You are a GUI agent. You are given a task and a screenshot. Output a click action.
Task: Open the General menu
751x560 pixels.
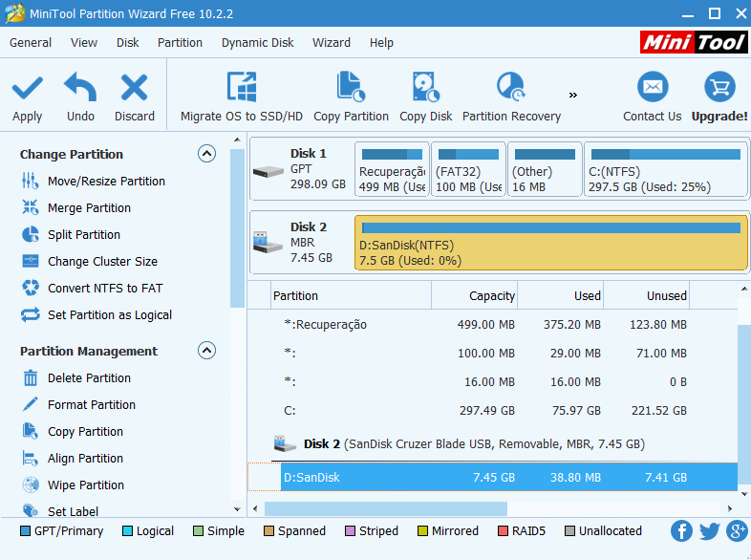(31, 43)
